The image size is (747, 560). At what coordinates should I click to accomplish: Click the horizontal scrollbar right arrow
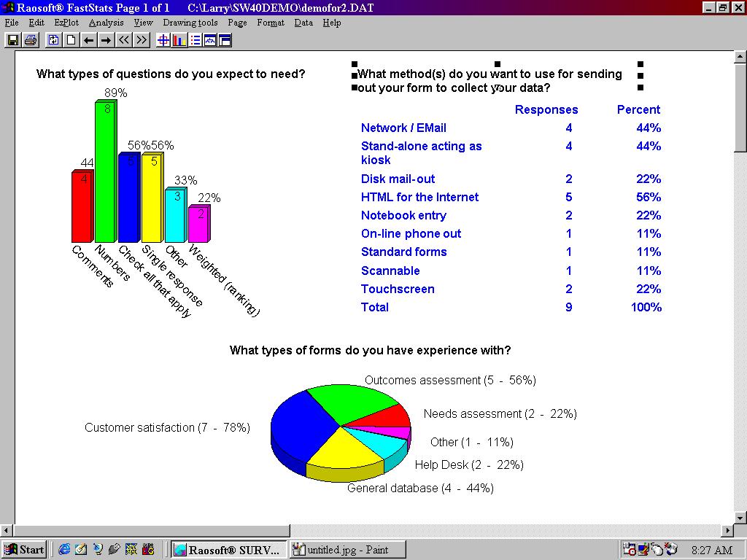(727, 530)
